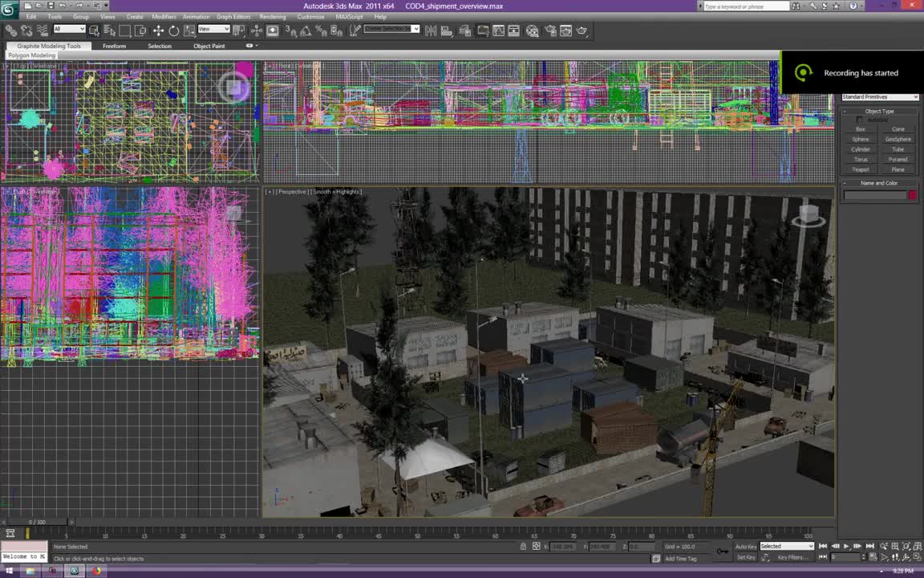Click the Teapot creation button
Viewport: 924px width, 578px height.
[x=860, y=169]
